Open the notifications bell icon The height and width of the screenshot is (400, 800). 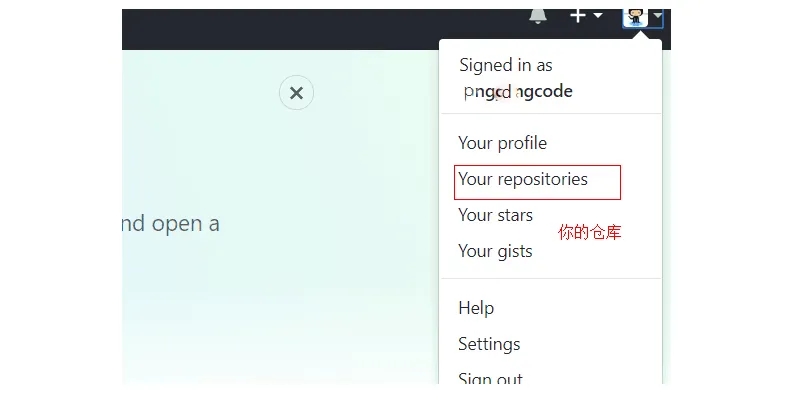(538, 16)
